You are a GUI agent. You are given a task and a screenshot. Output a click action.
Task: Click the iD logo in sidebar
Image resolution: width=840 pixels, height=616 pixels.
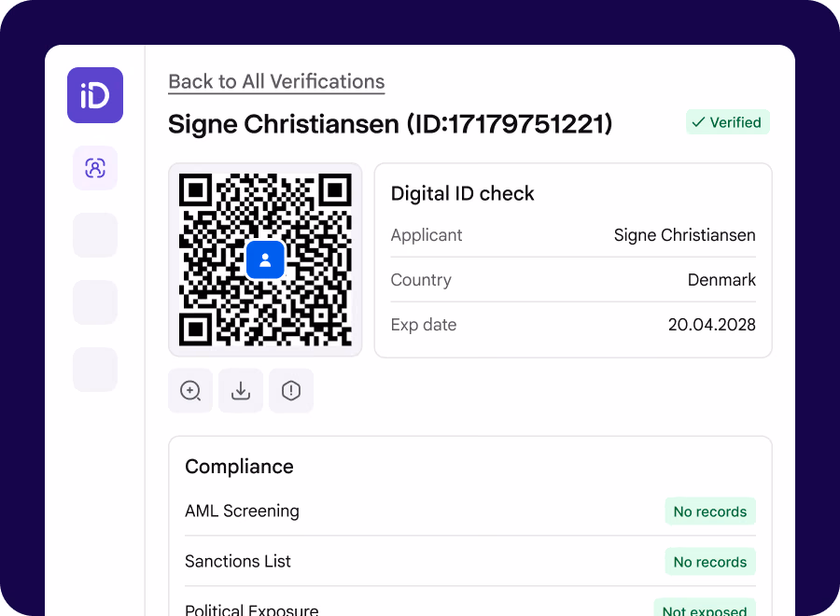point(95,95)
